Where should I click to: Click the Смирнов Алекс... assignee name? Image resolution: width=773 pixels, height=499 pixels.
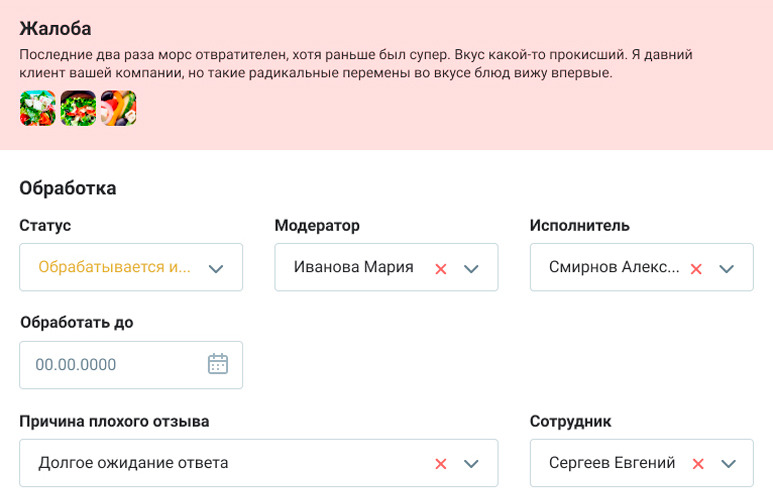click(x=614, y=267)
